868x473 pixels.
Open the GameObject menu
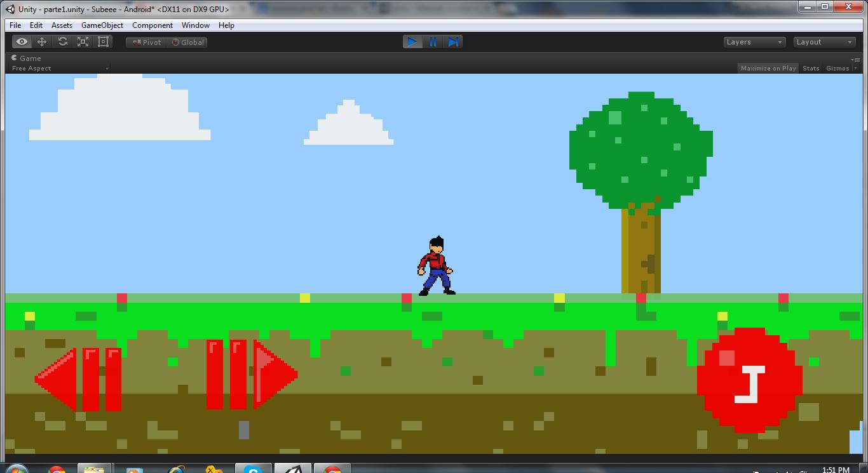click(x=102, y=25)
